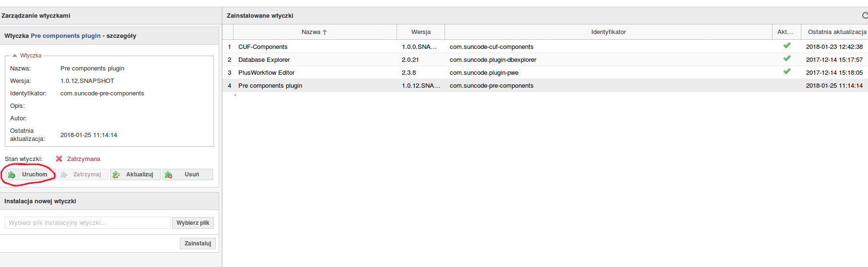
Task: Collapse the Wtyczka fieldset triangle
Action: 15,56
